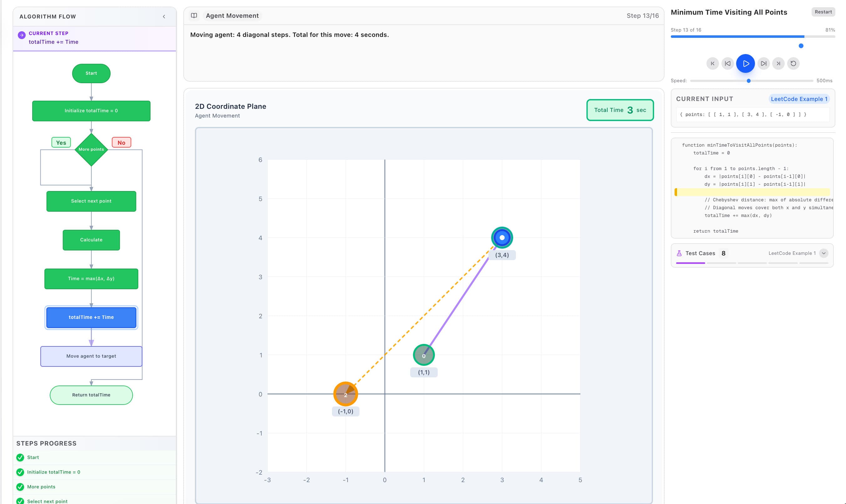Viewport: 846px width, 504px height.
Task: Click the flask icon next to Test Cases
Action: click(x=679, y=253)
